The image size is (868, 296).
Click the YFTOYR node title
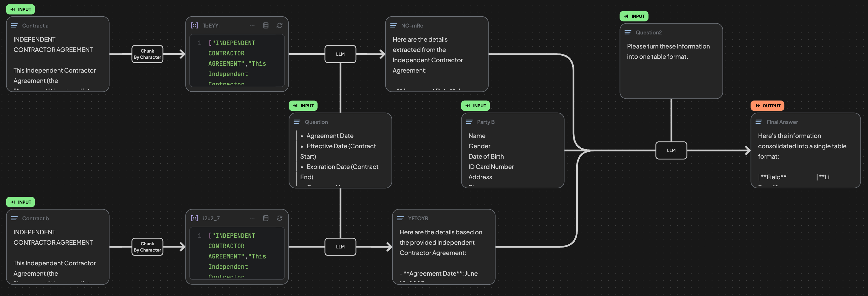(418, 218)
